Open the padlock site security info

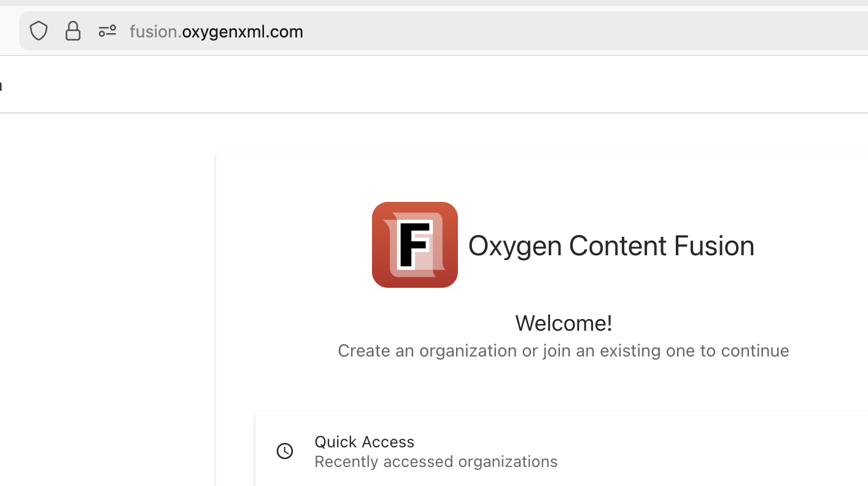point(73,31)
